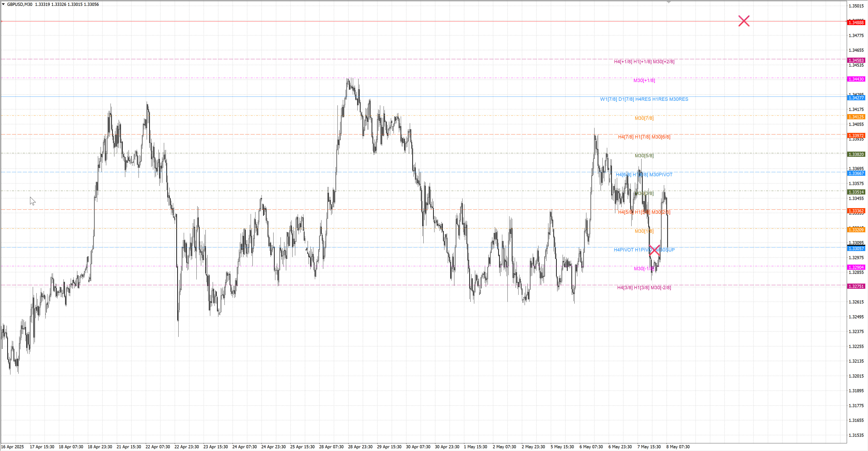Click the orange 1.34125 price tag

point(856,117)
